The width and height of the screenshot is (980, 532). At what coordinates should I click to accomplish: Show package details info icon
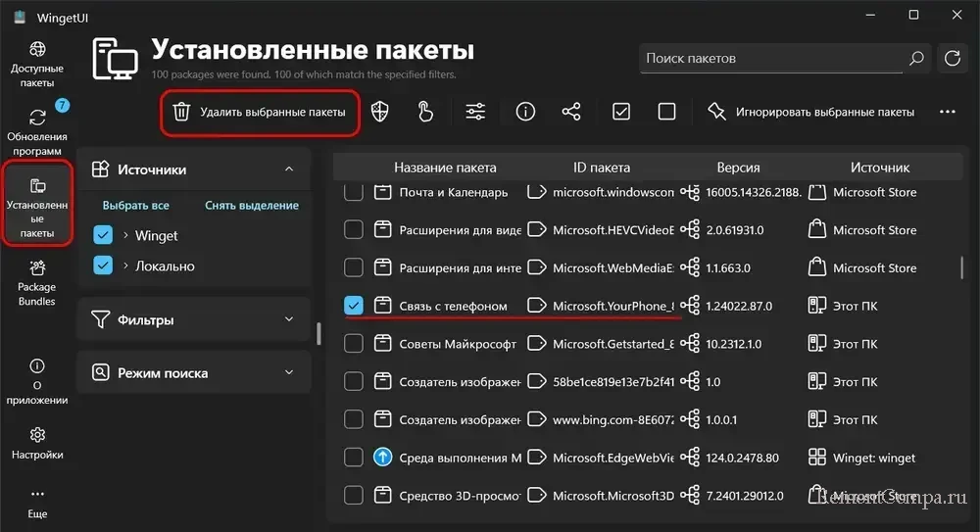point(525,112)
